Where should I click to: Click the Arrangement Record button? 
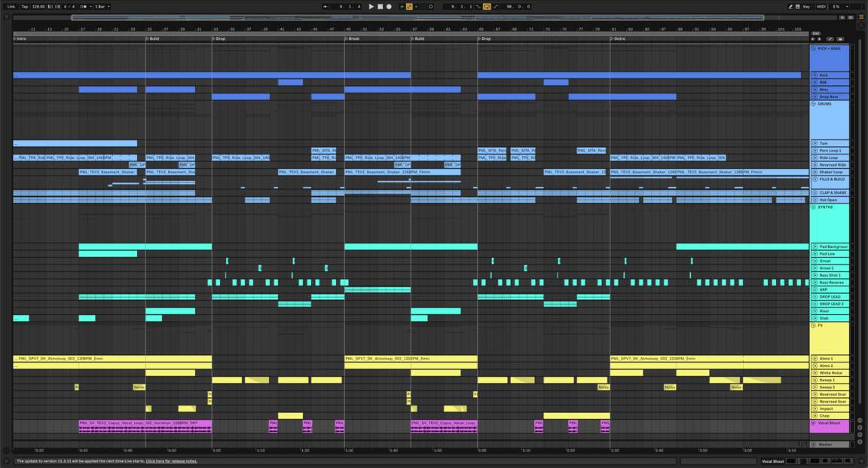[x=390, y=7]
